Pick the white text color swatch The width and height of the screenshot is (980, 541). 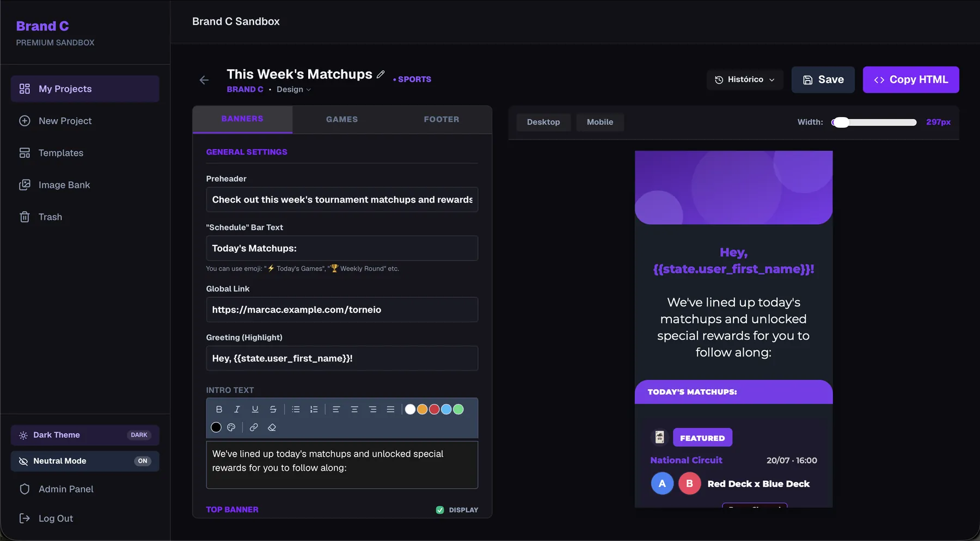pos(411,409)
